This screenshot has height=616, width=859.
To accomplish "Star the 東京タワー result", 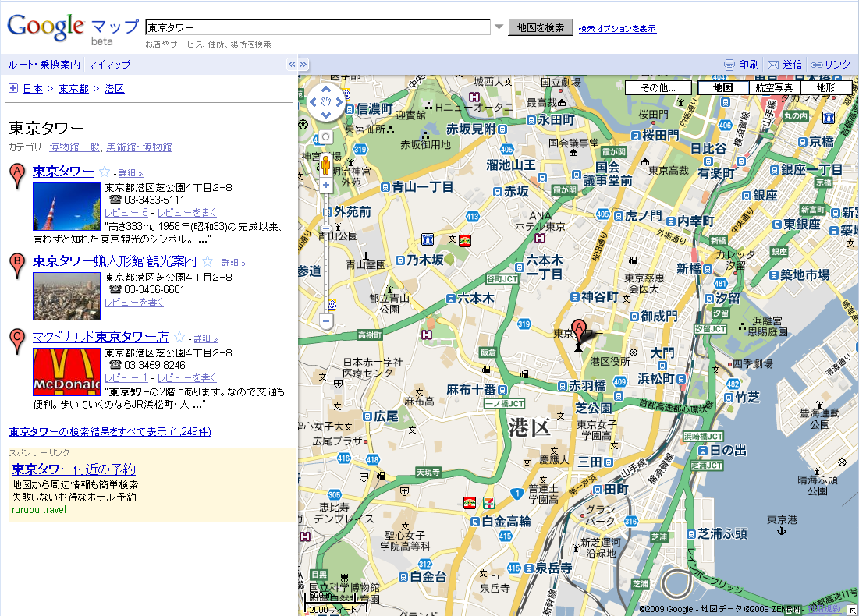I will pyautogui.click(x=105, y=172).
